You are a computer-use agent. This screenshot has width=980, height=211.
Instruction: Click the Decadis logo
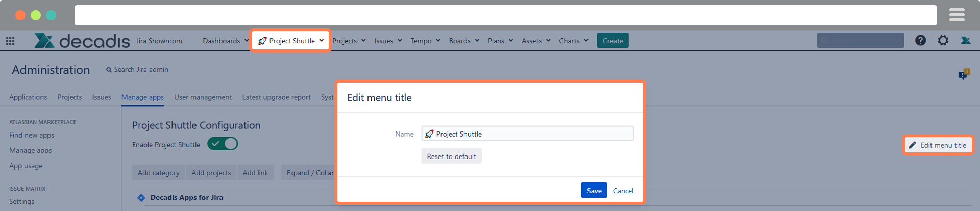pyautogui.click(x=82, y=41)
